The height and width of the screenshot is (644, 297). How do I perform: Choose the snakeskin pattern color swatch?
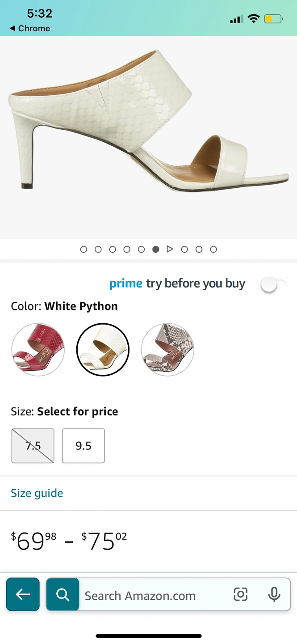pyautogui.click(x=167, y=349)
